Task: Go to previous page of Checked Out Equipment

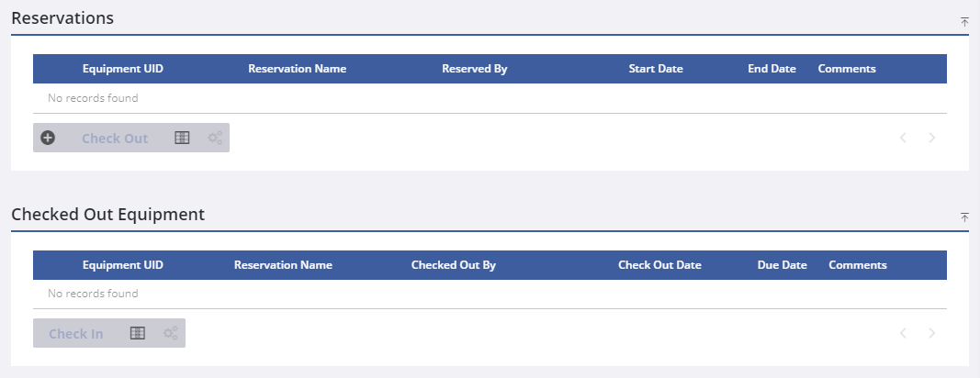Action: [x=903, y=333]
